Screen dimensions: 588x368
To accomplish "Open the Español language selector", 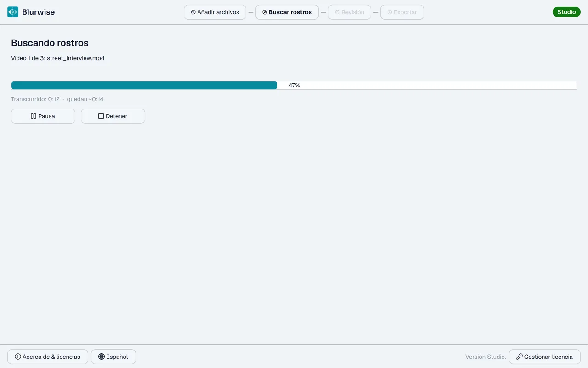I will tap(113, 356).
